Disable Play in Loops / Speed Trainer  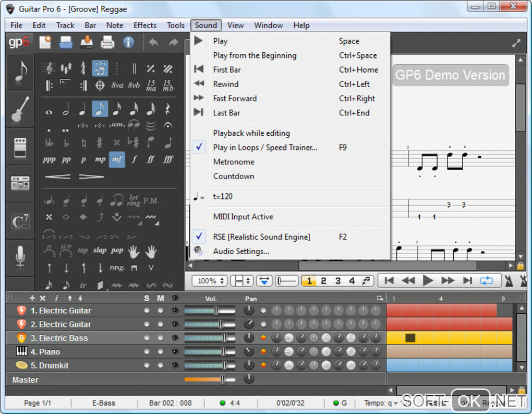coord(265,148)
